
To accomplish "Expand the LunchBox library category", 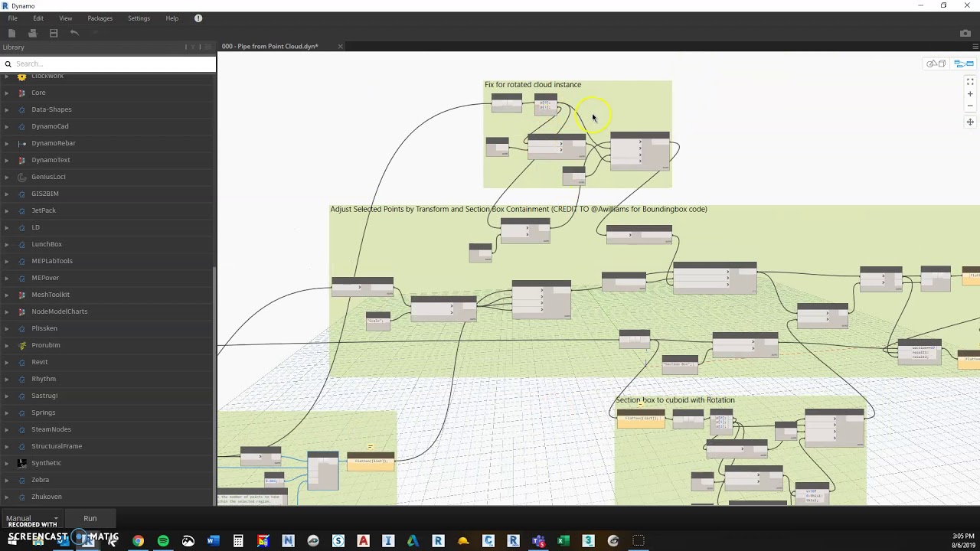I will 7,244.
